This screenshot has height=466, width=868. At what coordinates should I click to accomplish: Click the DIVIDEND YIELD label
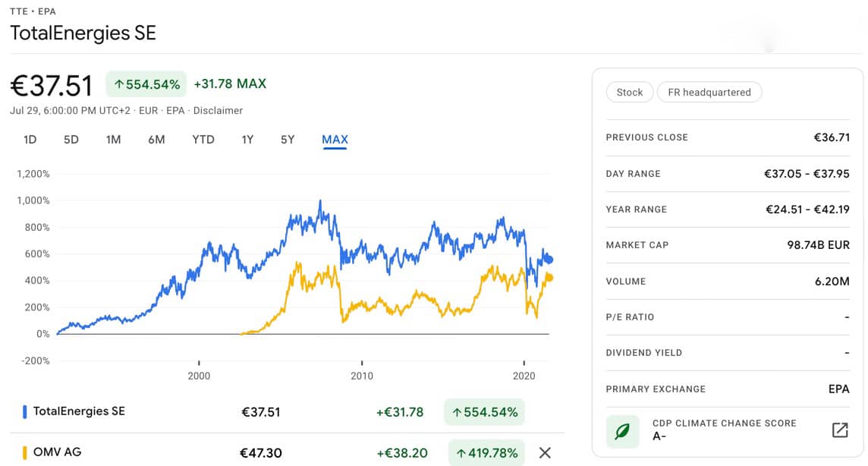click(644, 353)
